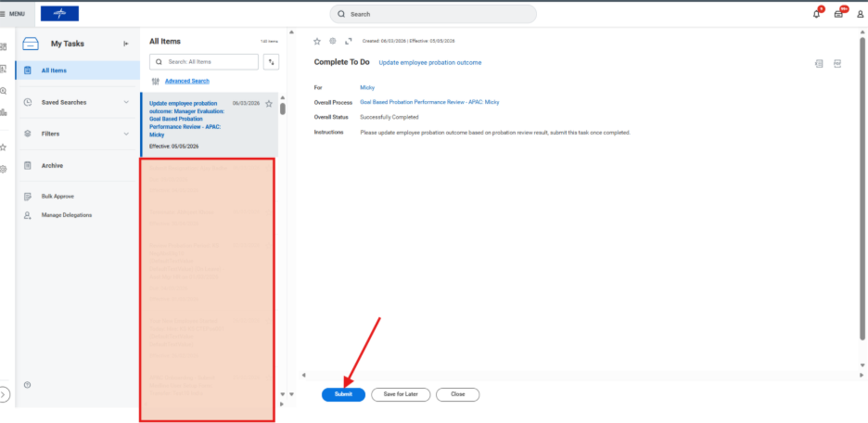Open the inbox icon in header
The image size is (868, 423).
point(838,14)
